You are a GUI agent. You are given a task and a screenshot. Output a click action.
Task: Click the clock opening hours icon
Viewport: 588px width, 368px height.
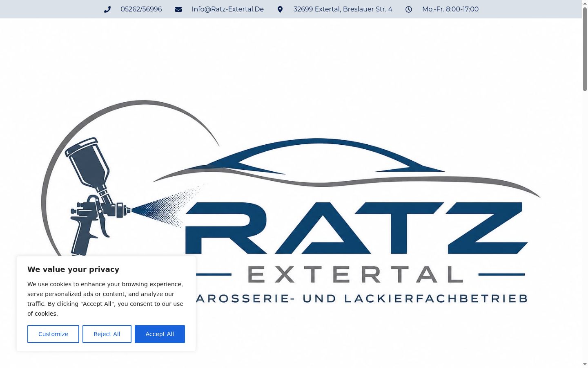[x=409, y=9]
